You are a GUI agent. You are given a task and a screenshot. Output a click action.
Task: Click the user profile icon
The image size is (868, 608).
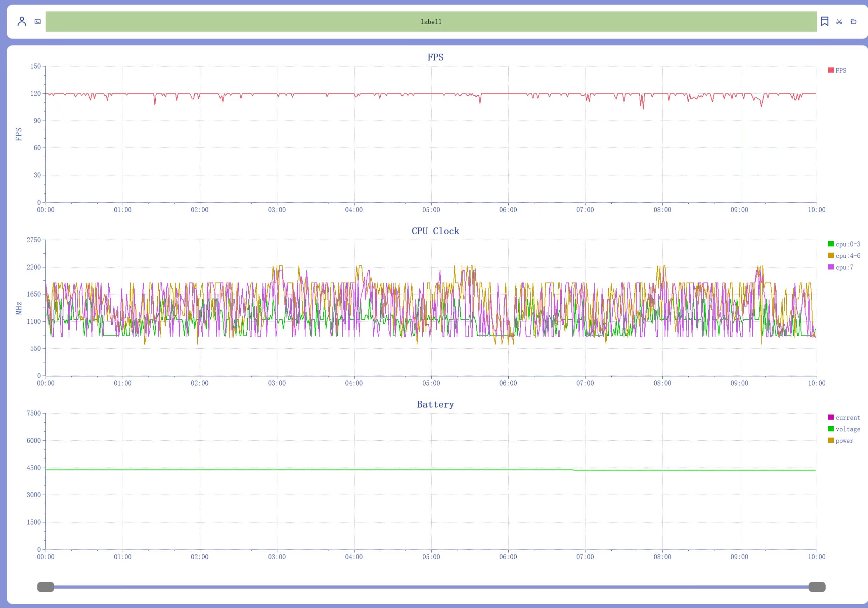[22, 22]
